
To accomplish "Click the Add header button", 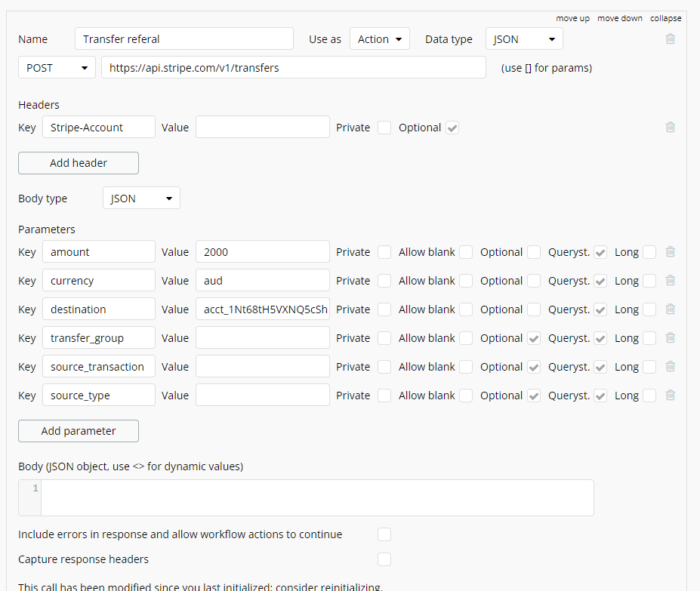I will point(79,163).
